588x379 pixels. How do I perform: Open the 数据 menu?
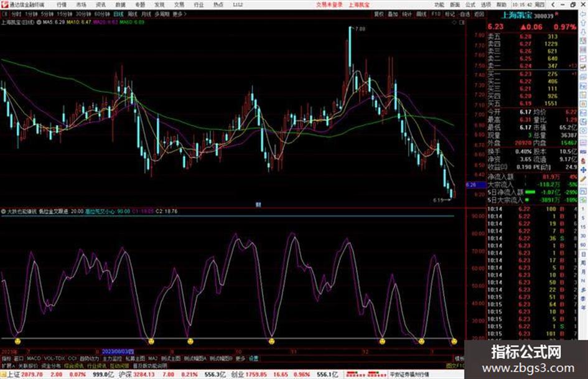click(120, 4)
